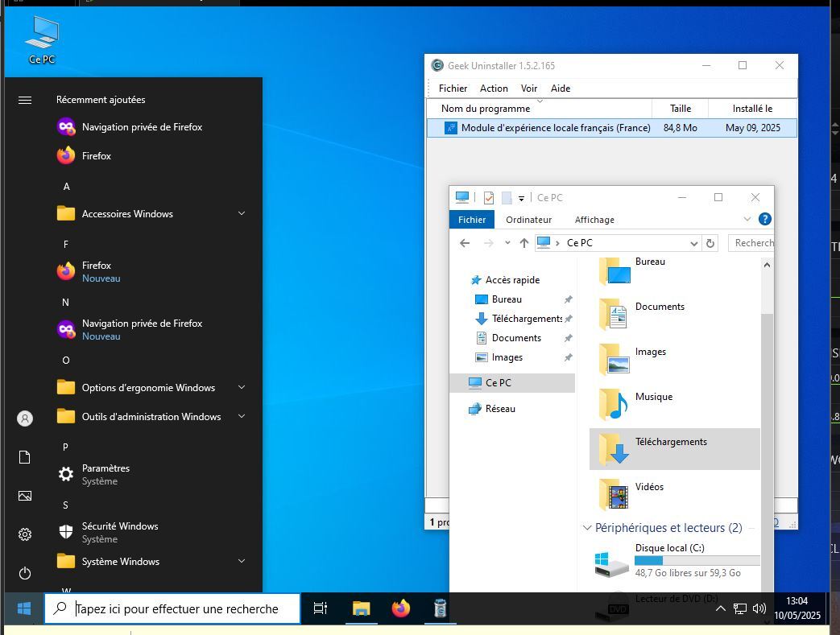Select Réseau in the navigation pane
The width and height of the screenshot is (840, 635).
pos(499,409)
